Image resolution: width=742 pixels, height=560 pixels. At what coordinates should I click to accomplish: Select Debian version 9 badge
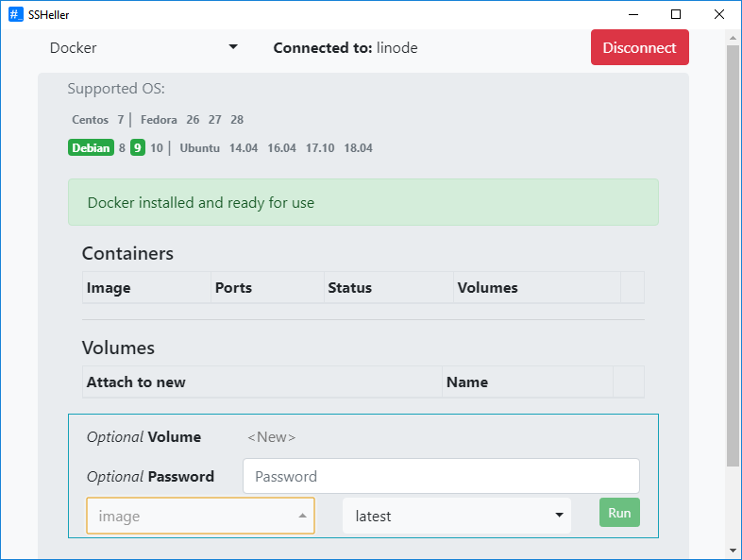point(138,147)
